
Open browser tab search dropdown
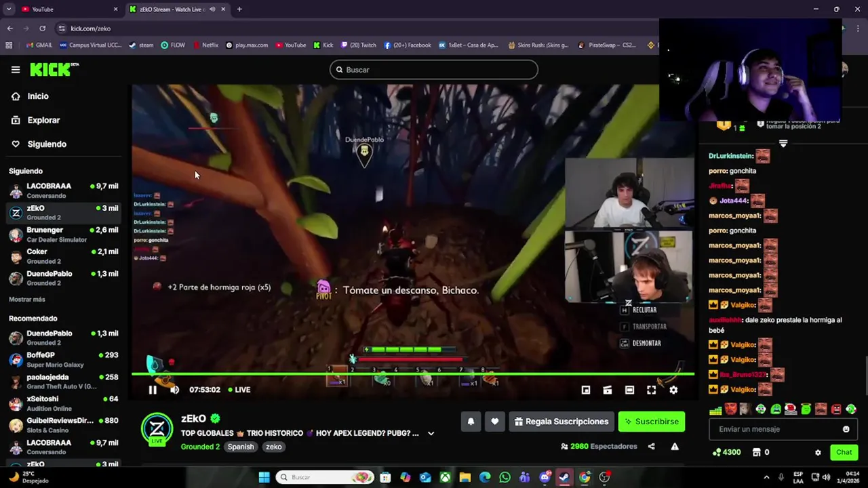[9, 9]
